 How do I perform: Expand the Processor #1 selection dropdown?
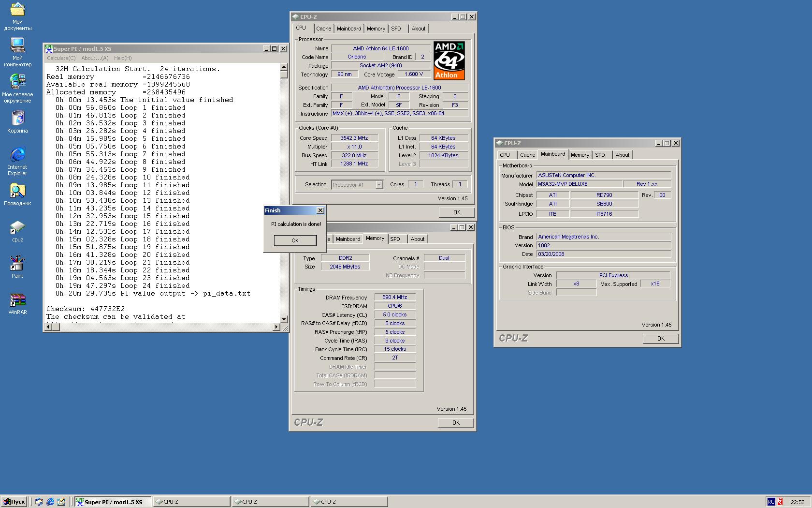pos(379,185)
